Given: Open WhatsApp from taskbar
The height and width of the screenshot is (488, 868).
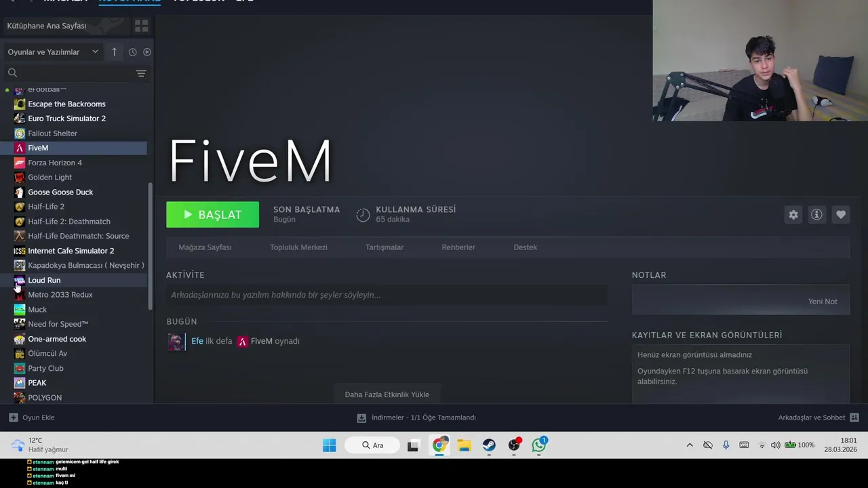Looking at the screenshot, I should tap(539, 445).
